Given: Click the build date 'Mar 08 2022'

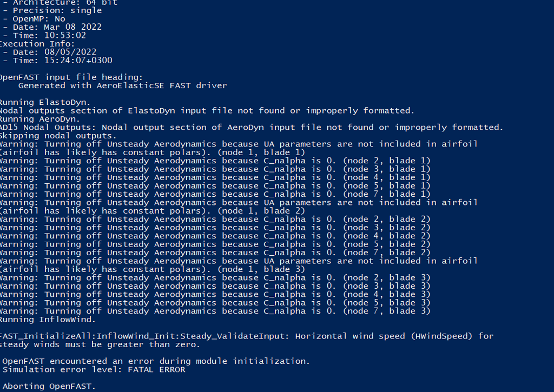Looking at the screenshot, I should pos(73,27).
